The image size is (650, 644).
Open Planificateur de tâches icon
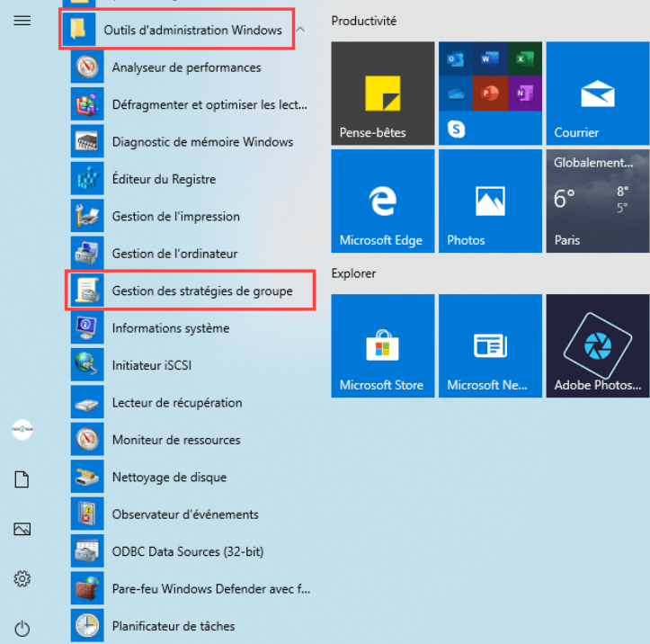[x=87, y=626]
